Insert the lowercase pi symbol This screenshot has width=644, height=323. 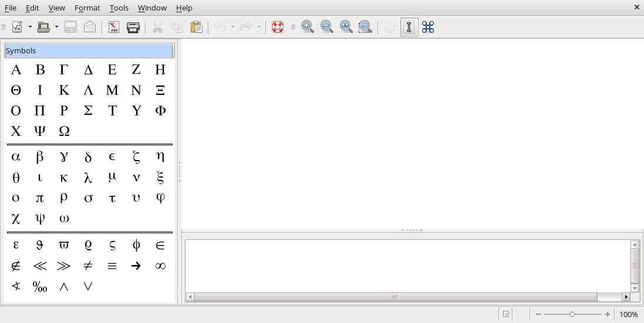point(39,198)
